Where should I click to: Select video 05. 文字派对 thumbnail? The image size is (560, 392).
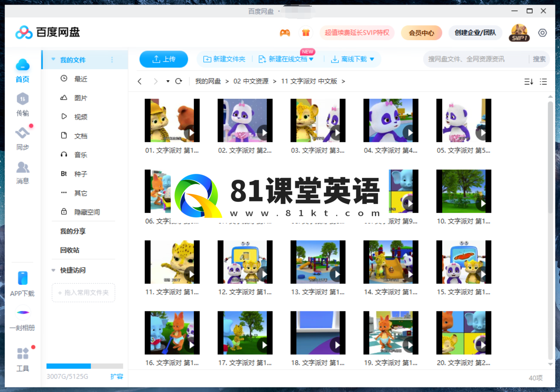point(464,120)
